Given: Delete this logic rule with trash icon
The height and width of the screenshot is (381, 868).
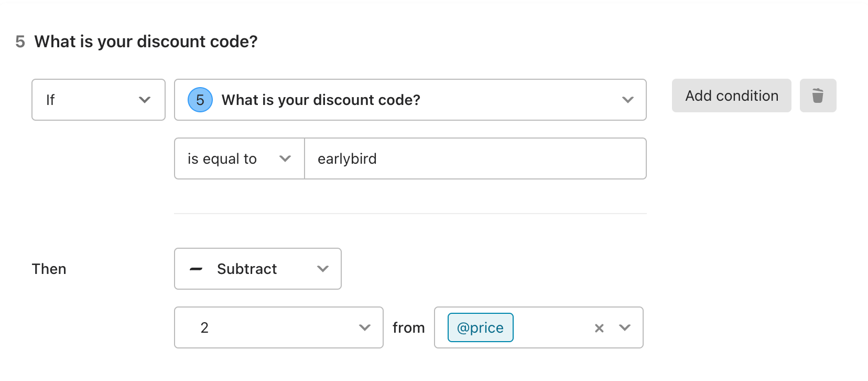Looking at the screenshot, I should click(818, 96).
